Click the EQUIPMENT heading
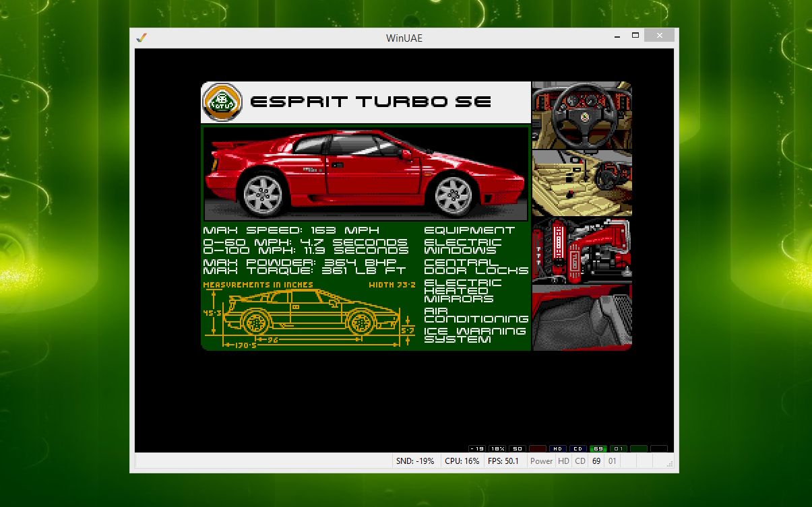Screen dimensions: 812x507 [x=469, y=230]
